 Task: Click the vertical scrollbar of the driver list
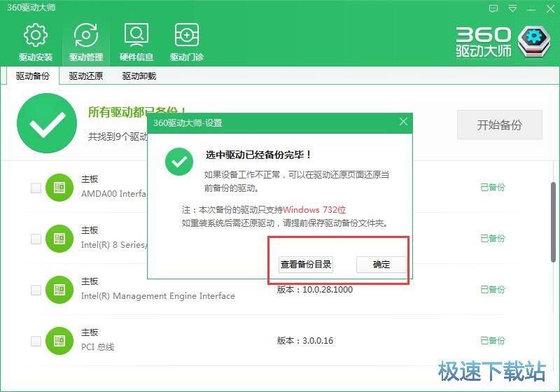point(553,222)
